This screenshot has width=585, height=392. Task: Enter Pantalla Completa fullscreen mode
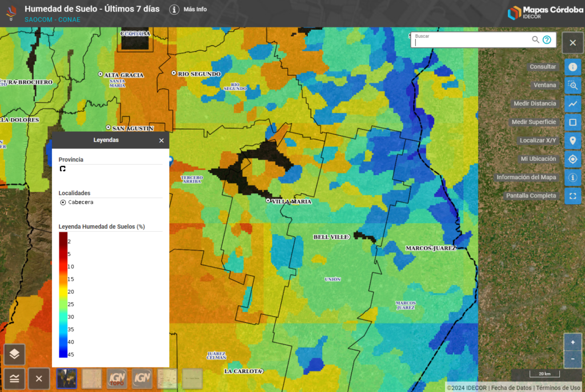(x=572, y=196)
